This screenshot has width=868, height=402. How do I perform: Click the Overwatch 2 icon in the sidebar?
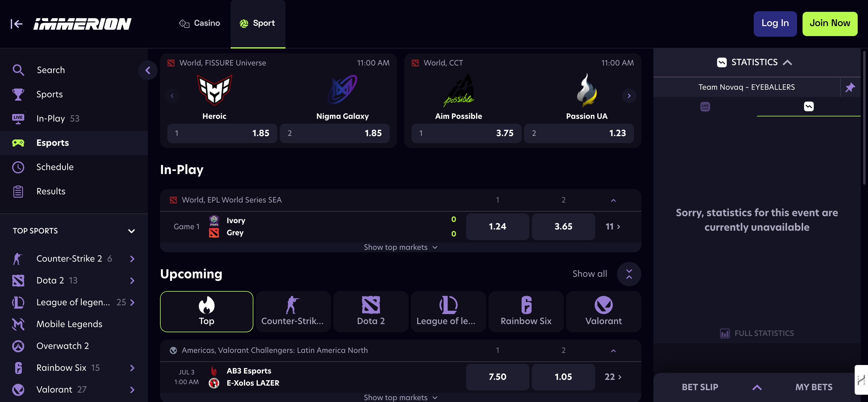[18, 346]
